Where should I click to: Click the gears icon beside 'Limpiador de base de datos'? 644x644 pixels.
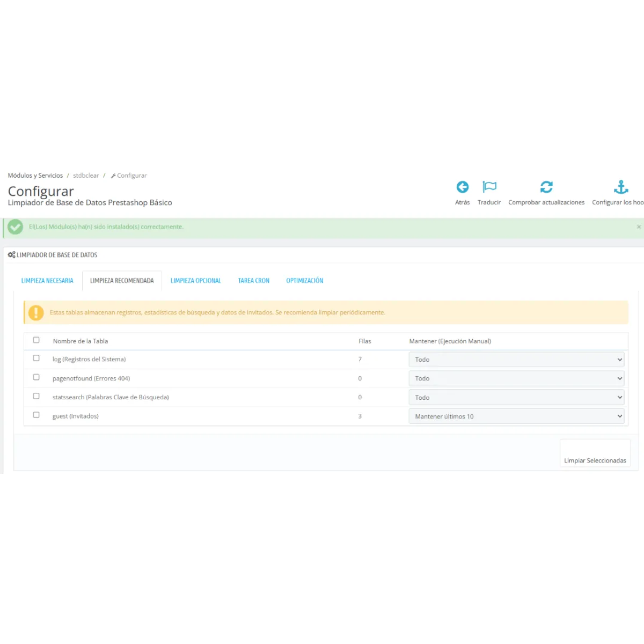[12, 255]
